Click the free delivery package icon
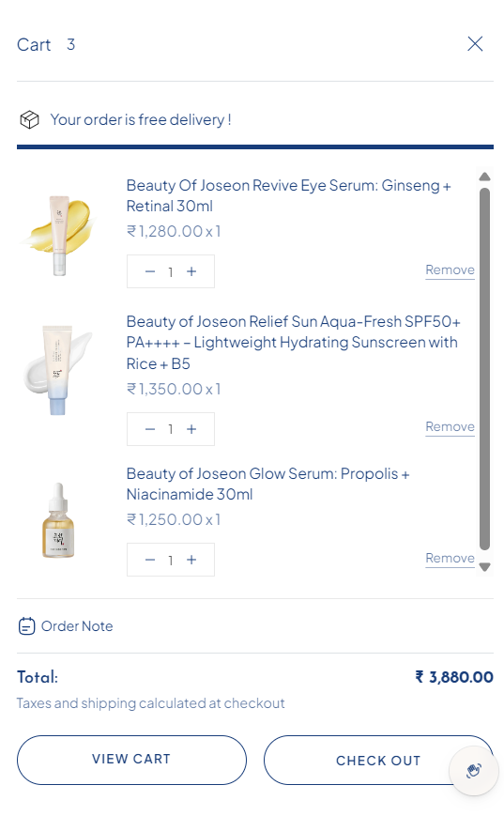Image resolution: width=504 pixels, height=816 pixels. coord(29,119)
